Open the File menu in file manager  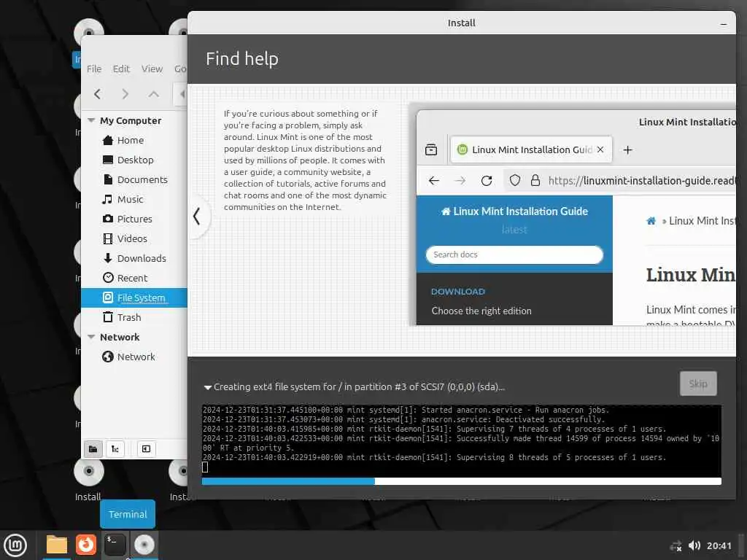pos(94,69)
